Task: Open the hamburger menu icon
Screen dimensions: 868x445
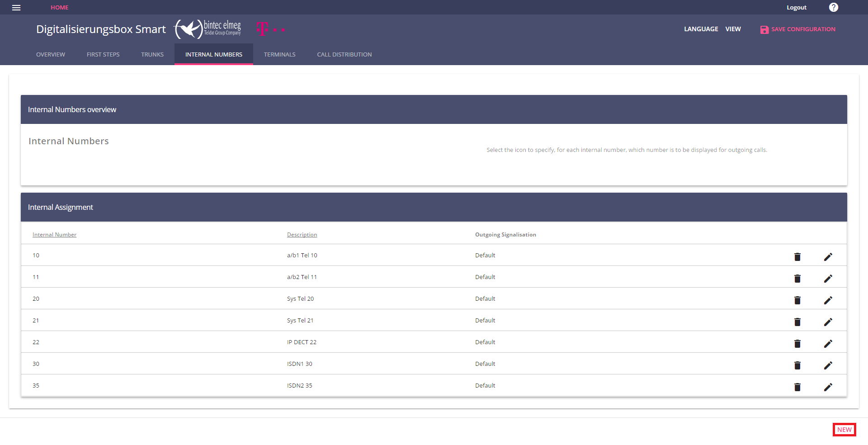Action: coord(16,8)
